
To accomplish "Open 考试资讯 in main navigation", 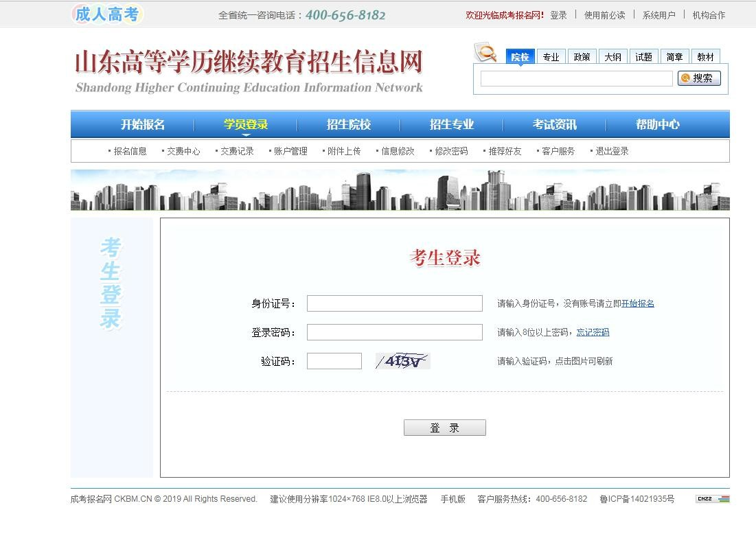I will (x=554, y=124).
